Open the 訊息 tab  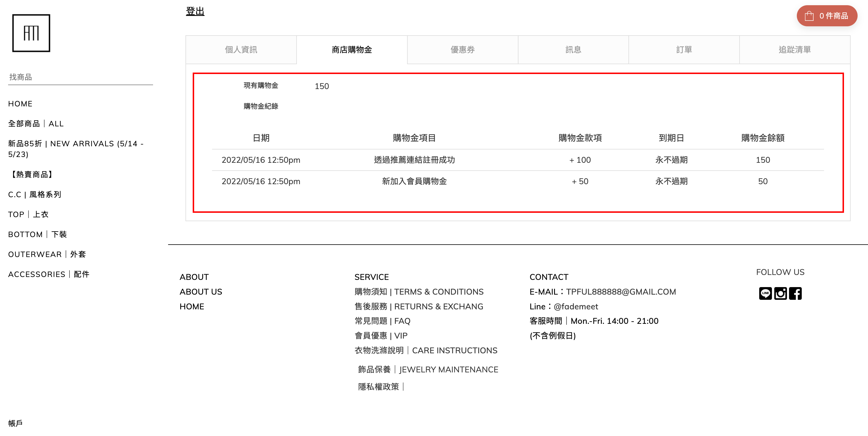coord(573,50)
